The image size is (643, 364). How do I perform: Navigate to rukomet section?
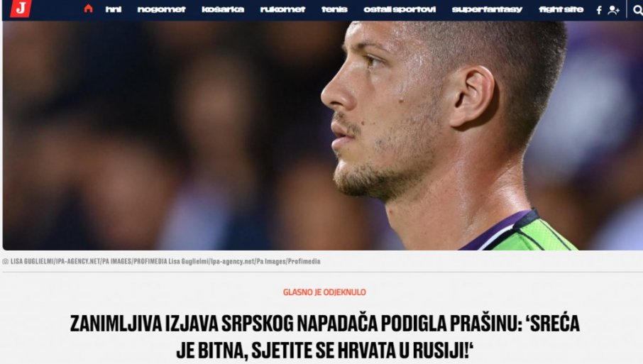coord(282,9)
